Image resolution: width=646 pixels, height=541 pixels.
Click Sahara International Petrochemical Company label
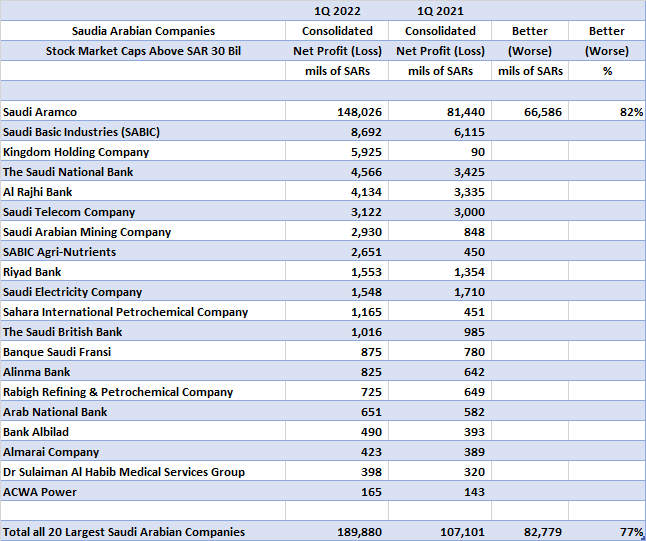pos(143,311)
